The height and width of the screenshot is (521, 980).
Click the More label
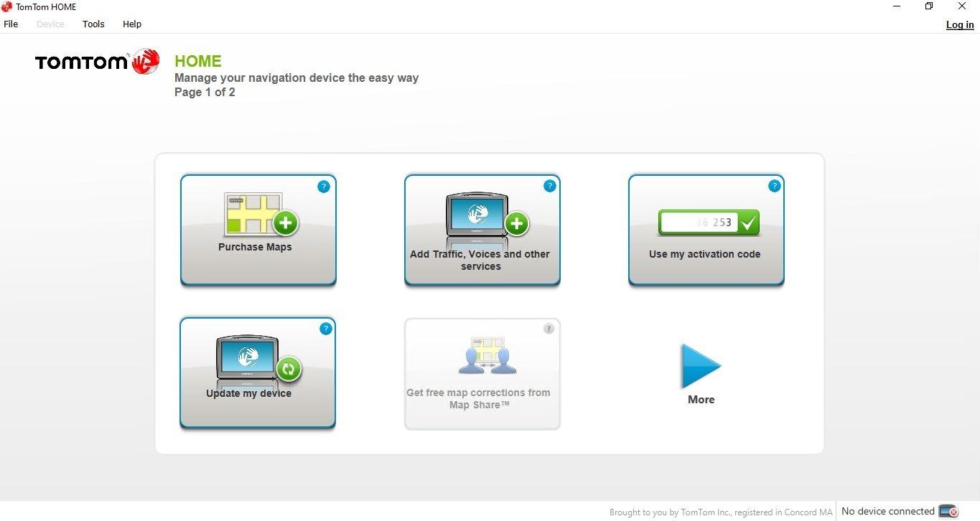701,400
